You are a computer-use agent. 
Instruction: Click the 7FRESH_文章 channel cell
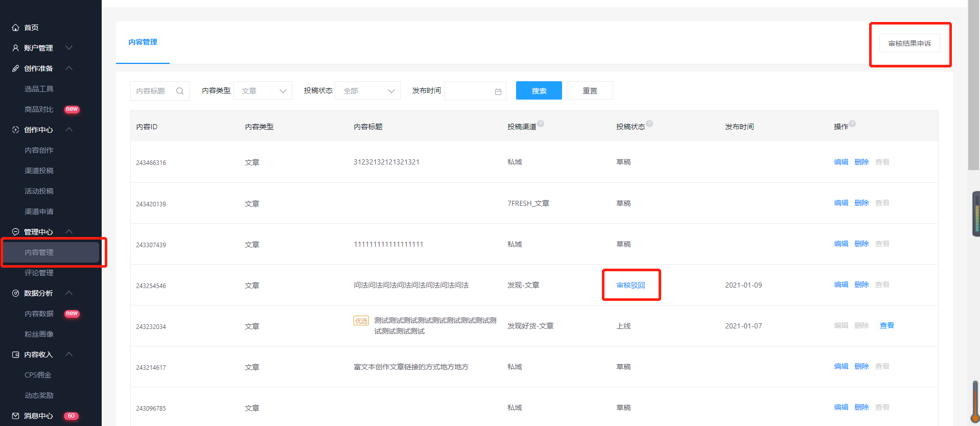(x=528, y=203)
